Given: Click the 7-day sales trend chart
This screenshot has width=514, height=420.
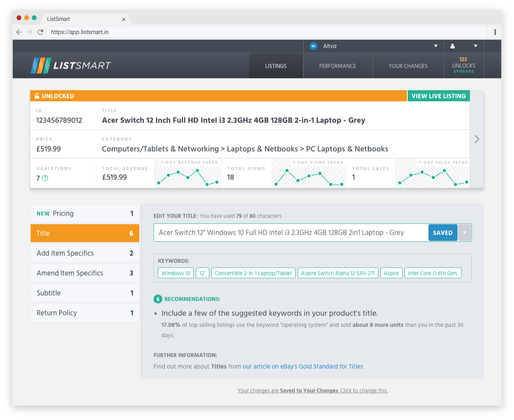Looking at the screenshot, I should coord(433,173).
